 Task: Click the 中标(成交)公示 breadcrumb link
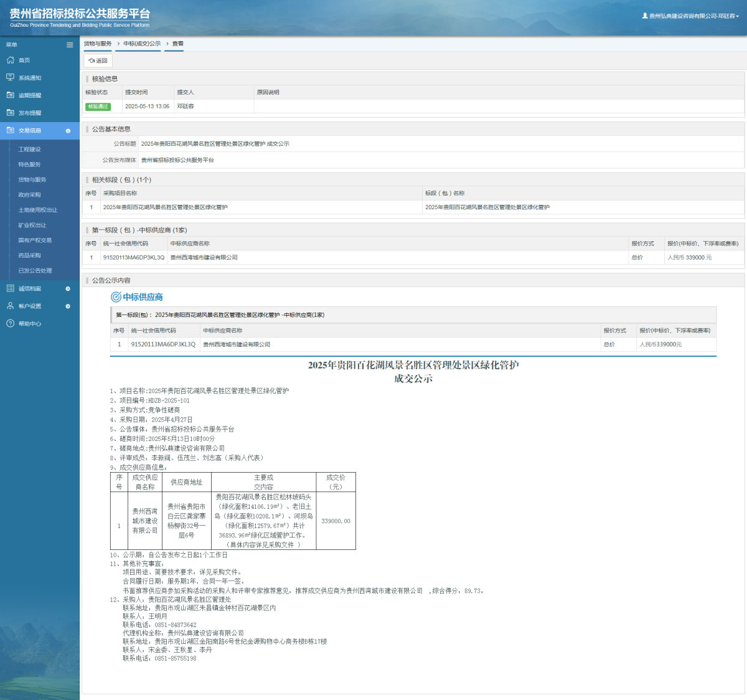click(142, 44)
